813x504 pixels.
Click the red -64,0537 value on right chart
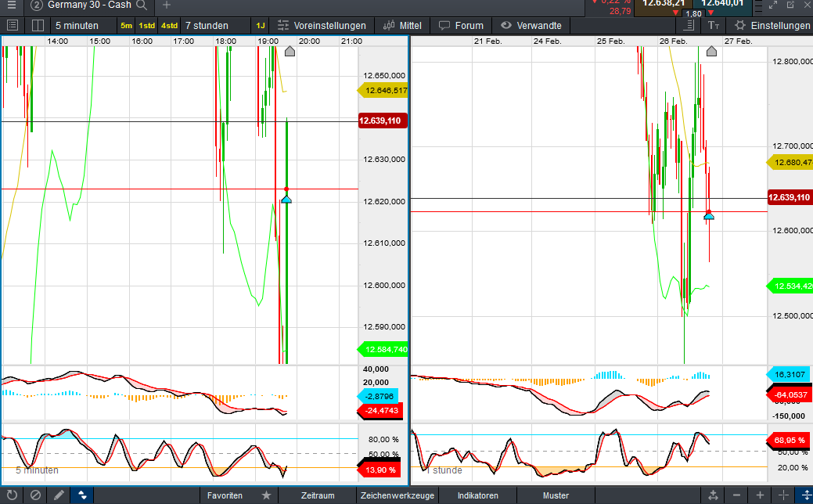click(790, 394)
